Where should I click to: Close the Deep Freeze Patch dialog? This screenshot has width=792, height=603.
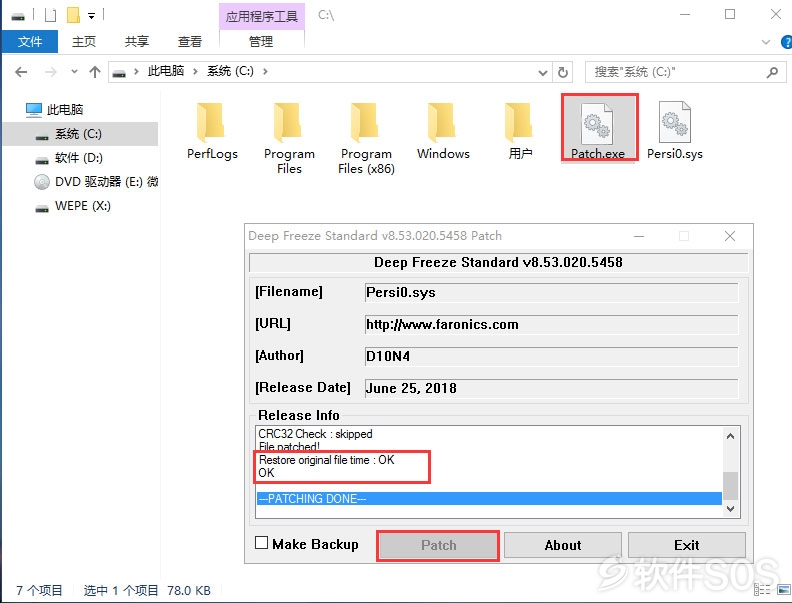coord(729,236)
